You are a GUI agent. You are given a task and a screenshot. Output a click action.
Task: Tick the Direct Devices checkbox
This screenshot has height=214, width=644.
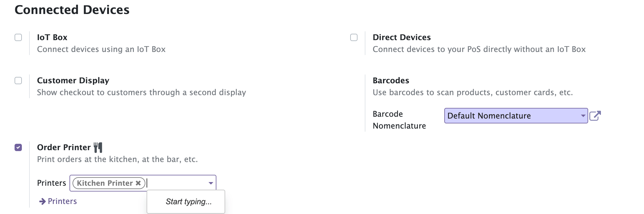[354, 37]
